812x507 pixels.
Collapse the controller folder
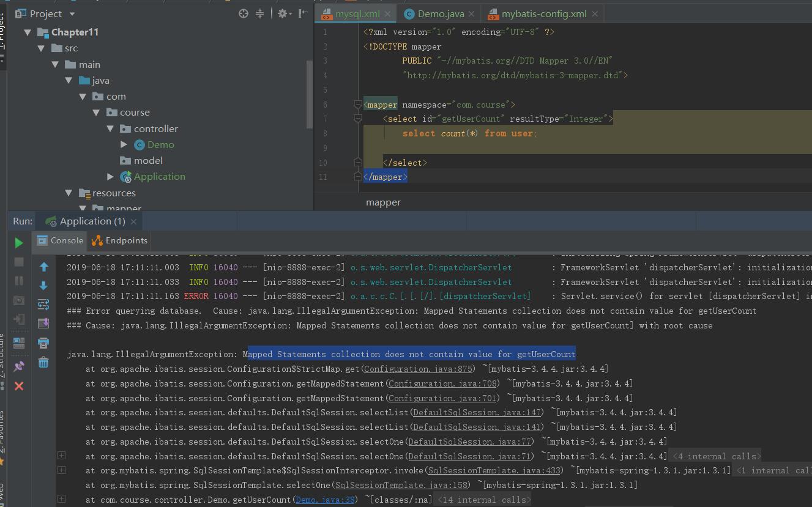point(110,128)
